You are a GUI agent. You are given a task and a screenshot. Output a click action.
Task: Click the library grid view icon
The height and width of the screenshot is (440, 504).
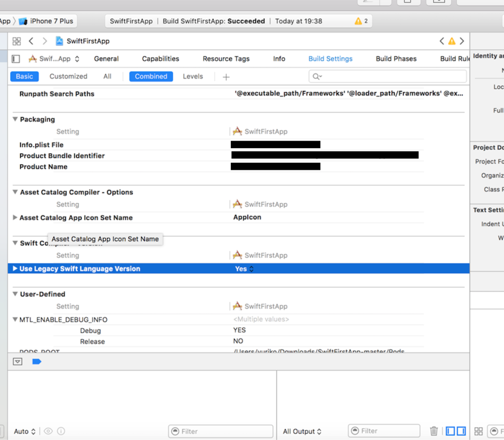point(478,431)
